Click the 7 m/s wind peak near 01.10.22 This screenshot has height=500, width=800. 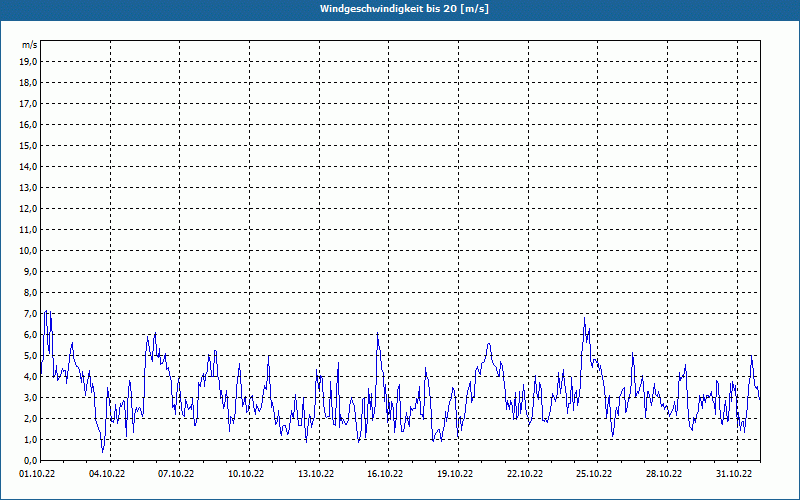[46, 312]
